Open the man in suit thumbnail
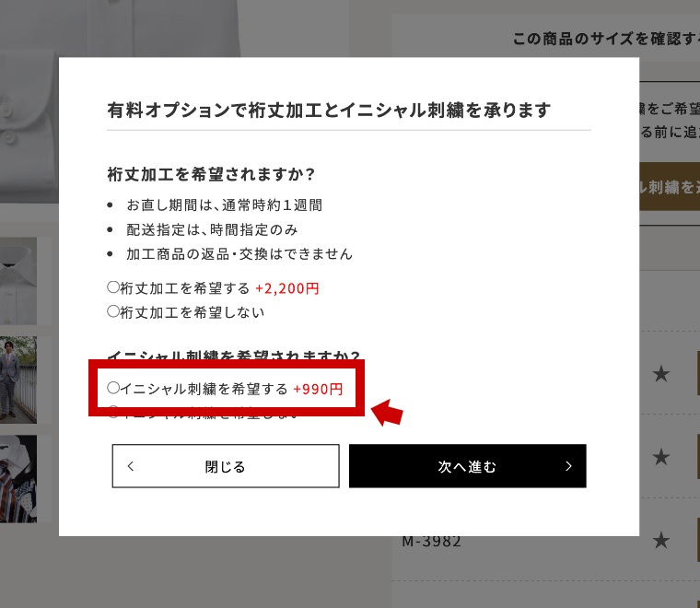This screenshot has width=700, height=608. click(x=18, y=380)
